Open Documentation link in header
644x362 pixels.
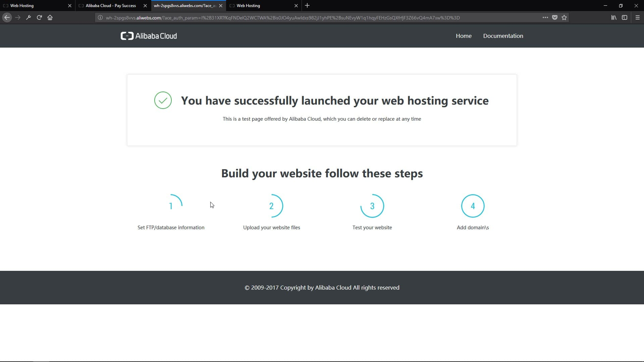503,36
